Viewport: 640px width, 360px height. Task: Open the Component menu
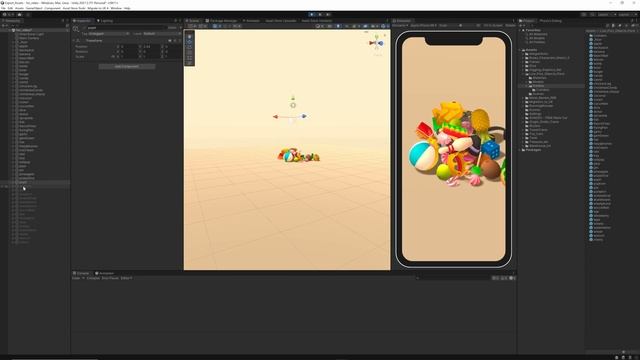point(52,8)
